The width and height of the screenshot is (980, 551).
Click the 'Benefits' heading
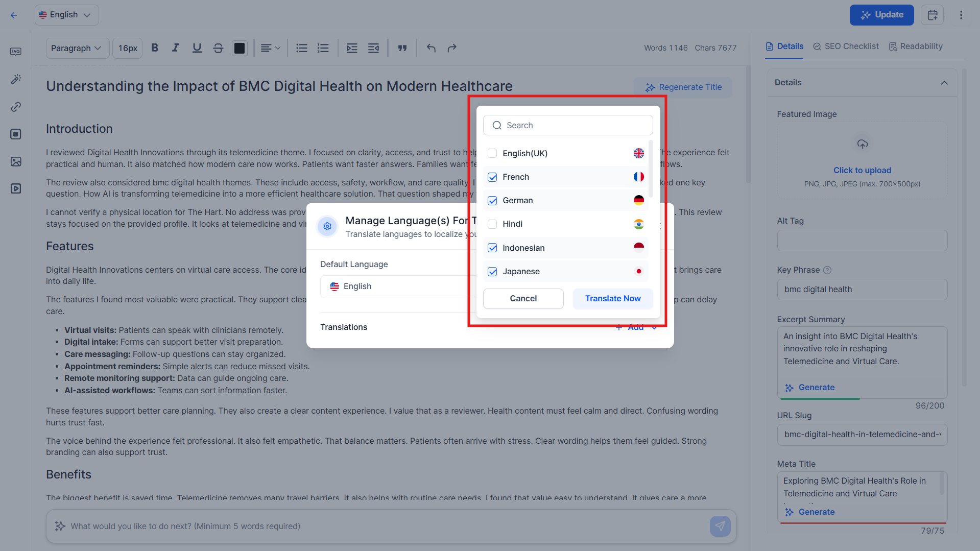(x=68, y=474)
